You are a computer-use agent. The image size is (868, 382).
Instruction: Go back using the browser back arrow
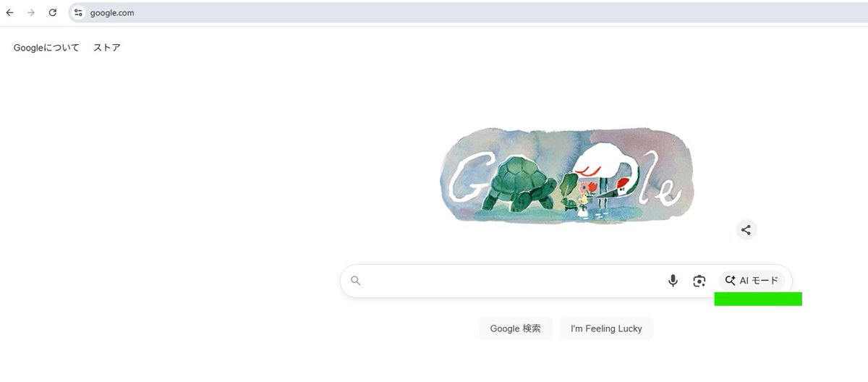coord(9,13)
